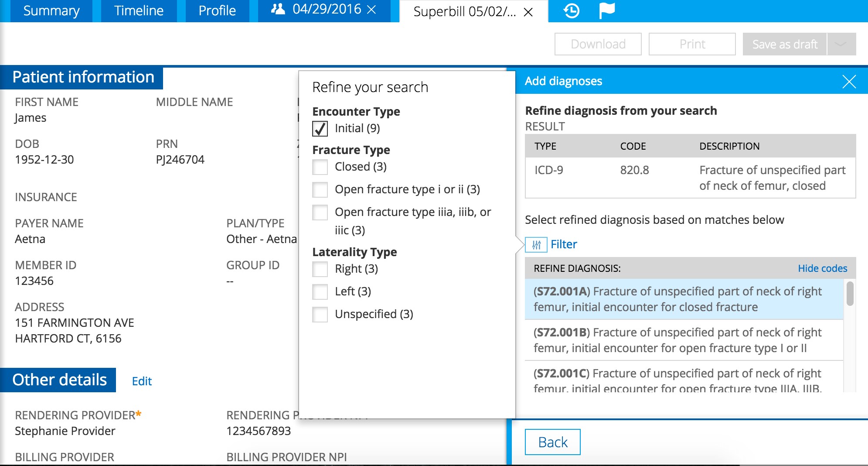Open the history clock icon

click(571, 10)
